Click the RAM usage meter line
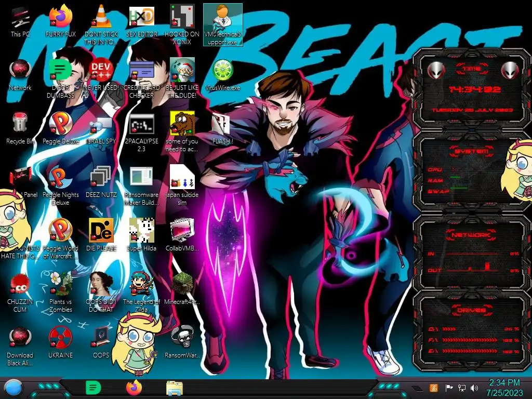Image resolution: width=532 pixels, height=399 pixels. click(455, 177)
